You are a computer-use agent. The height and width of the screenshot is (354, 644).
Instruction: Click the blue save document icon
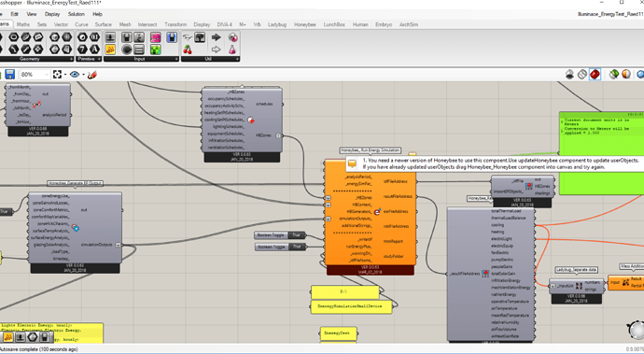[9, 75]
